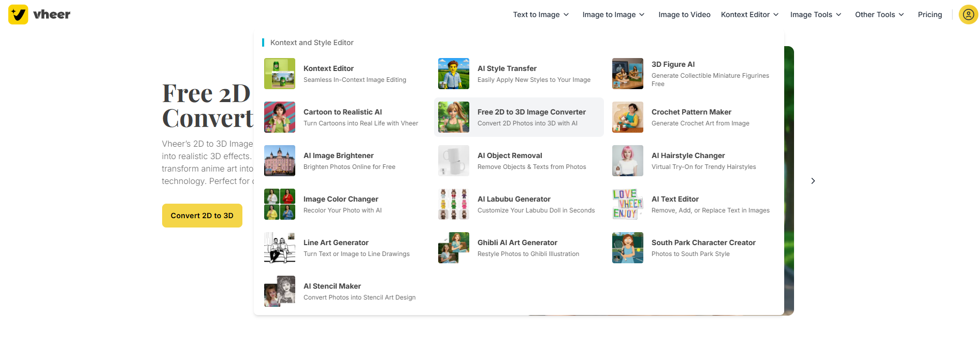The height and width of the screenshot is (341, 980).
Task: Open the Image Tools dropdown menu
Action: (815, 15)
